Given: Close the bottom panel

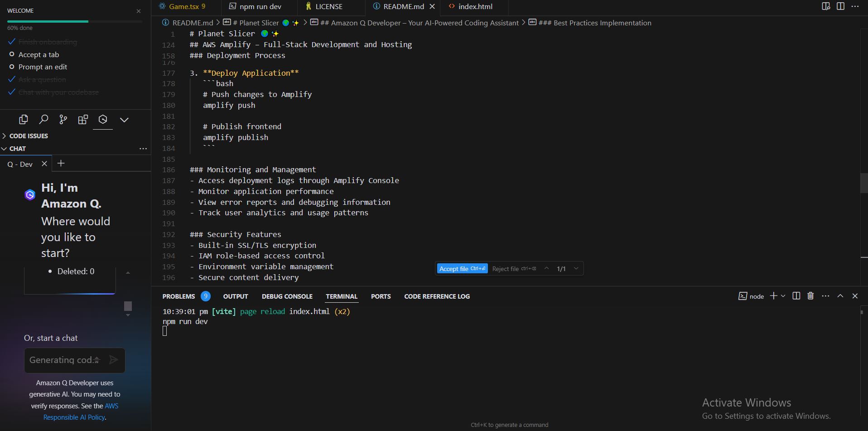Looking at the screenshot, I should tap(855, 296).
